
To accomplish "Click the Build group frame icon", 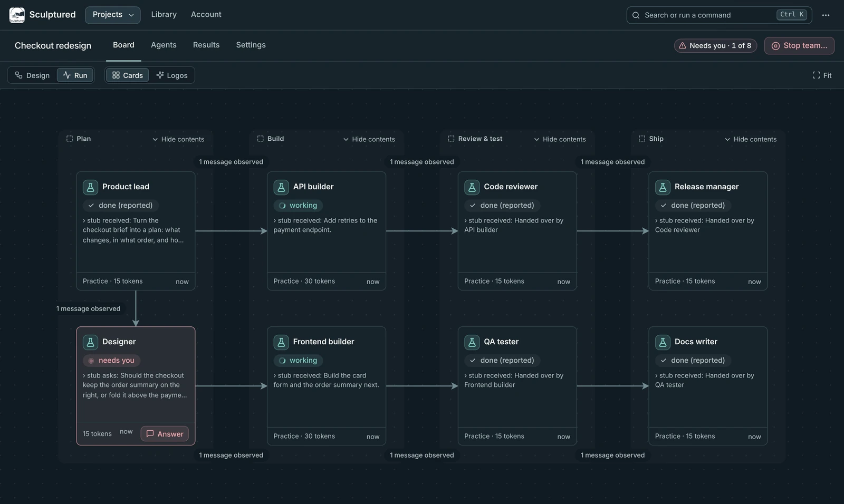I will tap(260, 139).
